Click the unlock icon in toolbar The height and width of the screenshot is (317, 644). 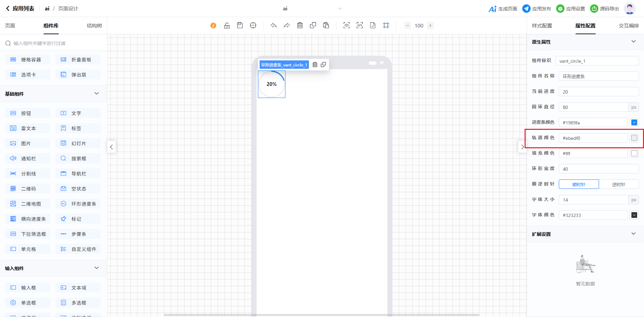227,25
